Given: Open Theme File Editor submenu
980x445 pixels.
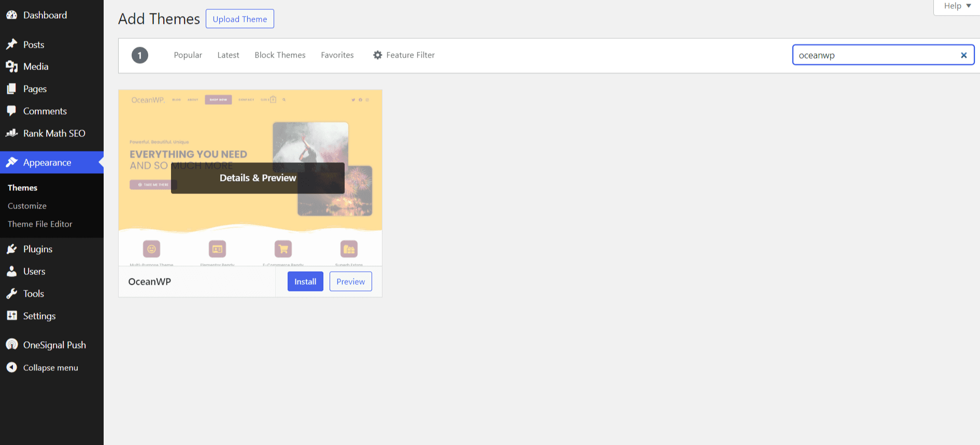Looking at the screenshot, I should (x=40, y=224).
